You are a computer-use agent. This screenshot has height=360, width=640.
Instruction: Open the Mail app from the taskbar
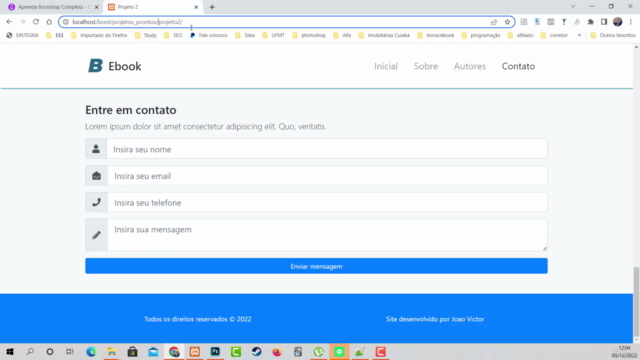[153, 351]
